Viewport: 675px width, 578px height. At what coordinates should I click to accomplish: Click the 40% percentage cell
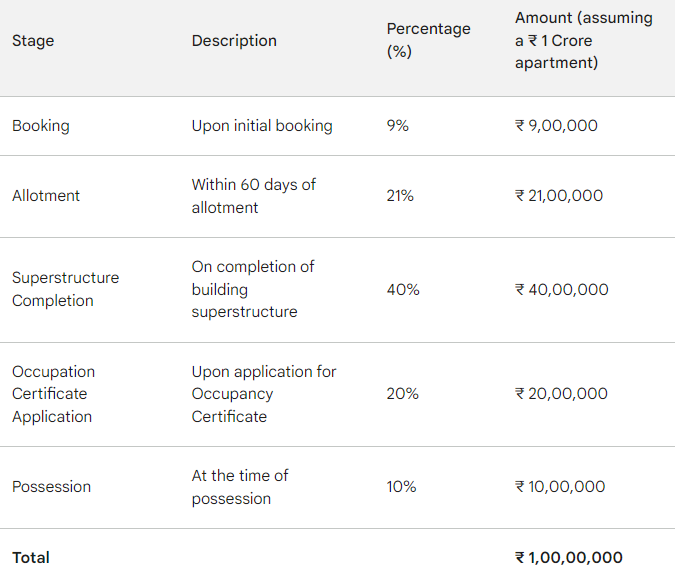click(x=403, y=290)
